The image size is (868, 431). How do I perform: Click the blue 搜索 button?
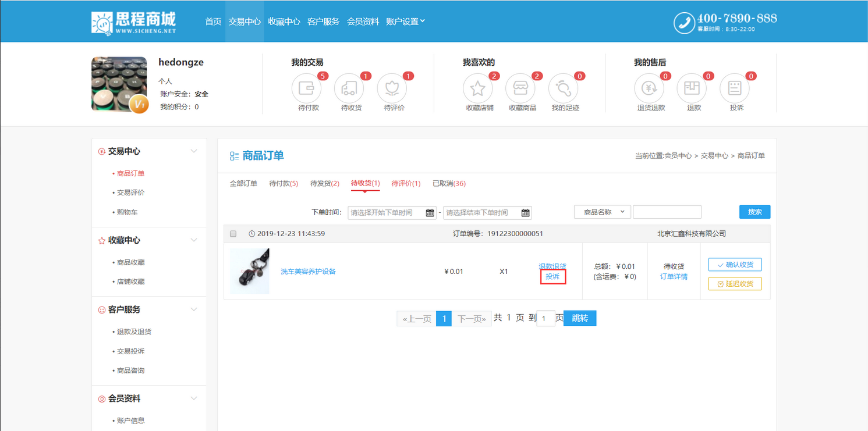pyautogui.click(x=754, y=212)
